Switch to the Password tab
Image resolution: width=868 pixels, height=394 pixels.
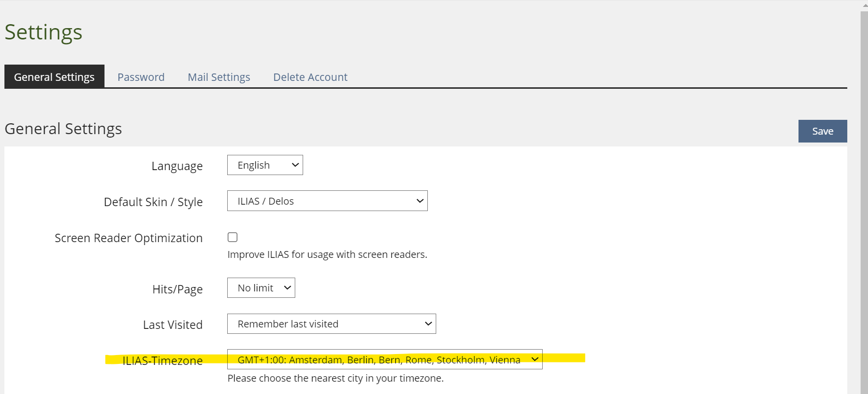(x=140, y=77)
